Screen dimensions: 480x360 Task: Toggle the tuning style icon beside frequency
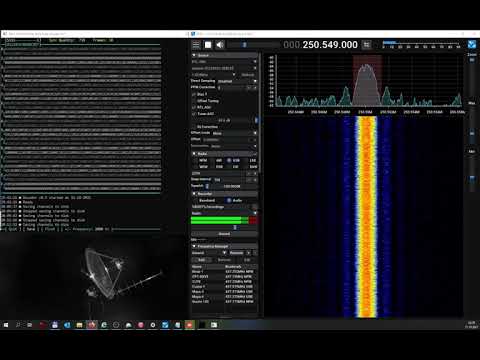(367, 45)
